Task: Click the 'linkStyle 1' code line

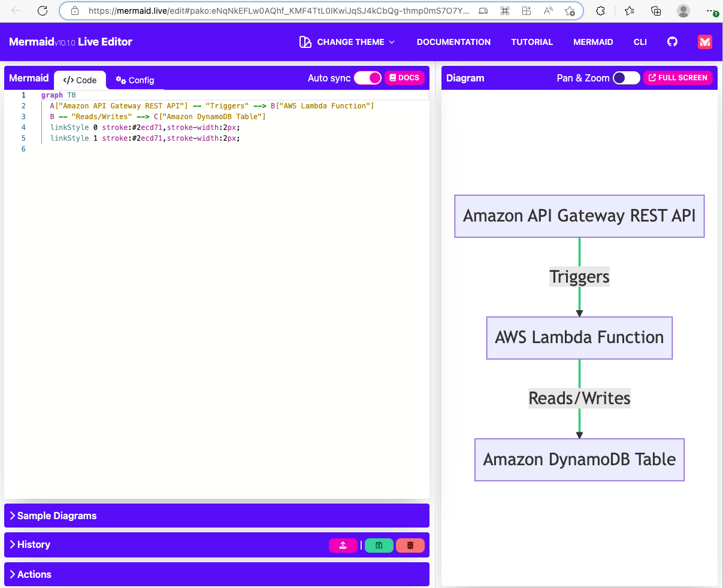Action: [145, 138]
